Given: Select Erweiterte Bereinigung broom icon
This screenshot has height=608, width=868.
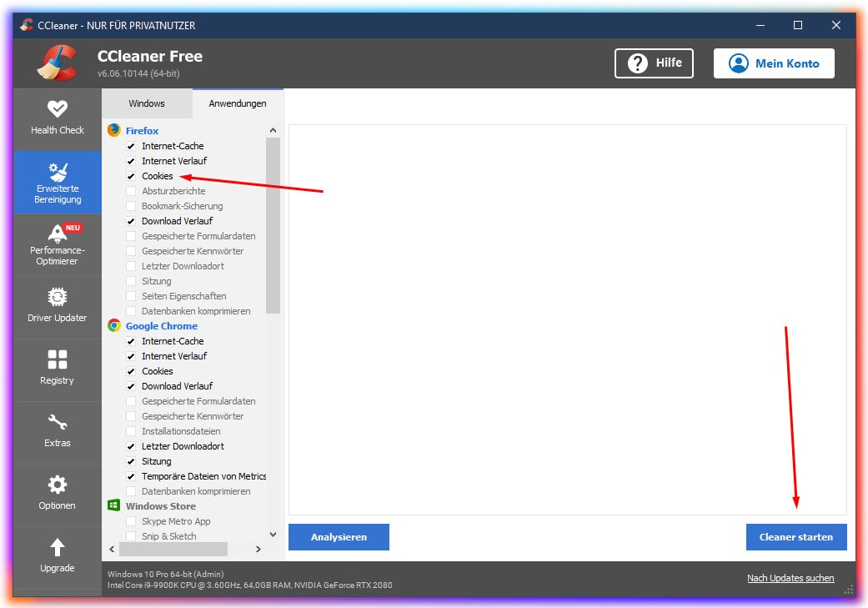Looking at the screenshot, I should click(58, 172).
